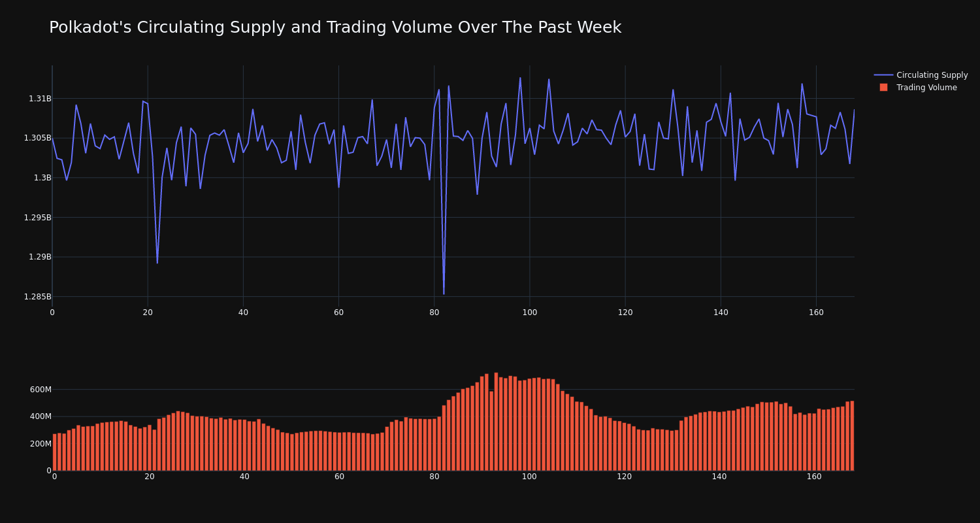Toggle the Trading Volume legend entry
The width and height of the screenshot is (980, 523).
click(918, 88)
